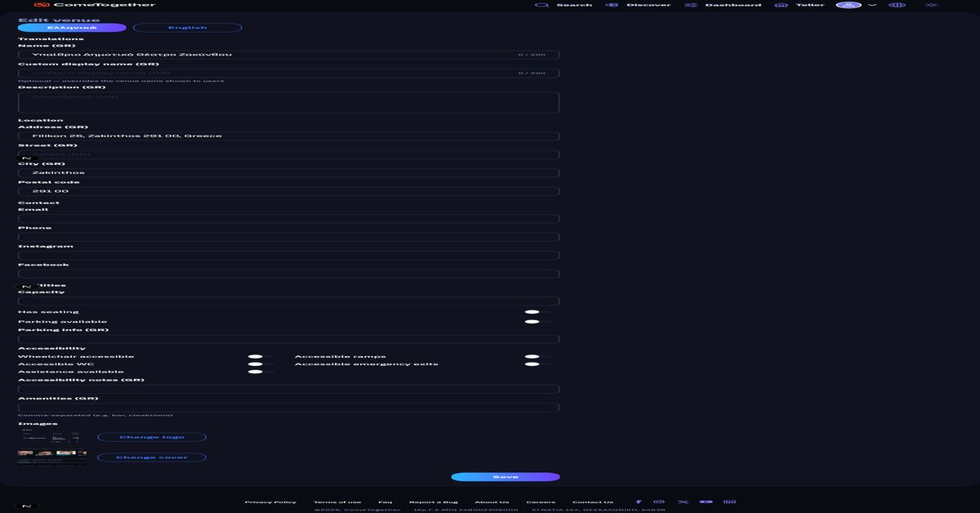Switch to English translation tab

click(x=188, y=28)
